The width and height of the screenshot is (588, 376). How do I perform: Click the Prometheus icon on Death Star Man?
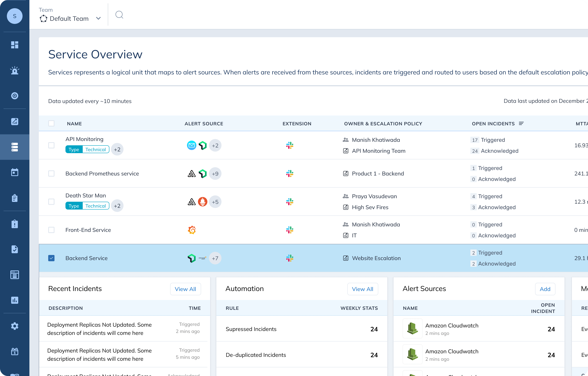click(202, 202)
